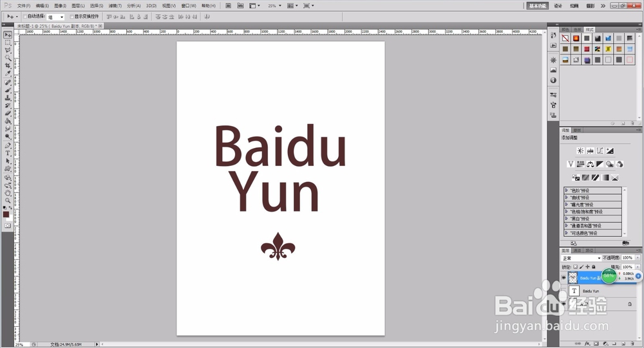
Task: Click the Vibrance adjustment icon
Action: point(571,164)
